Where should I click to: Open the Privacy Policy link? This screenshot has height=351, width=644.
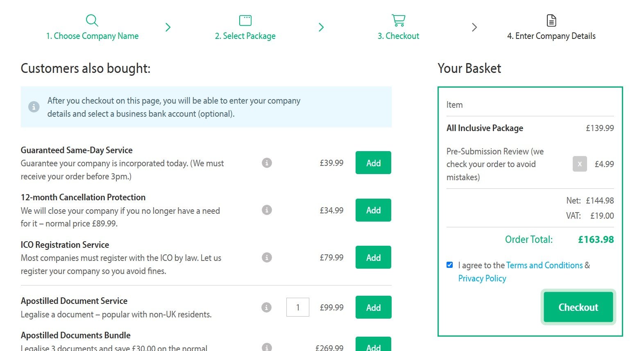[x=482, y=279]
